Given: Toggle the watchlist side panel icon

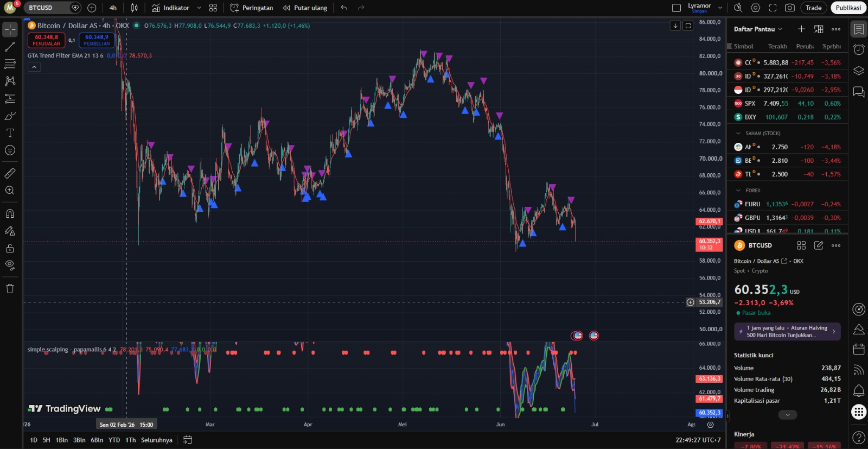Looking at the screenshot, I should [x=859, y=29].
